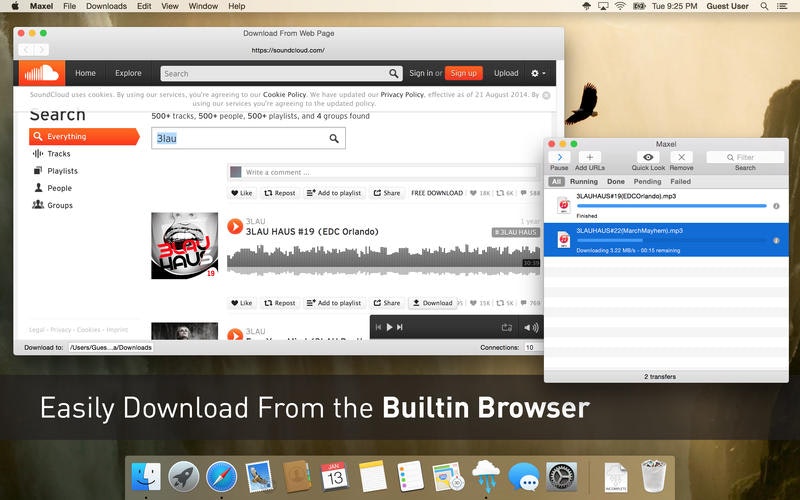The width and height of the screenshot is (800, 500).
Task: Click the Connections number field
Action: [533, 347]
